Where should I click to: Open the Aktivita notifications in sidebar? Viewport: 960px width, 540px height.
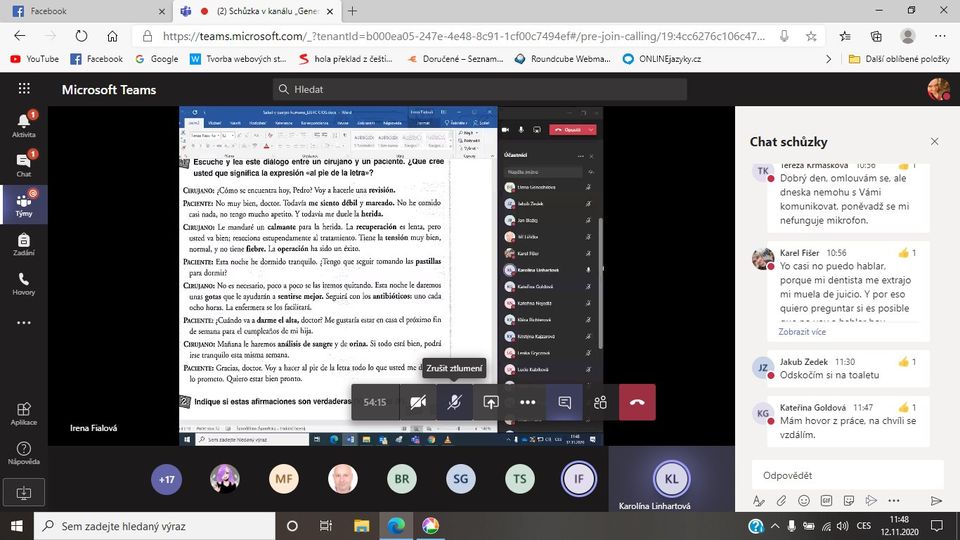coord(24,124)
